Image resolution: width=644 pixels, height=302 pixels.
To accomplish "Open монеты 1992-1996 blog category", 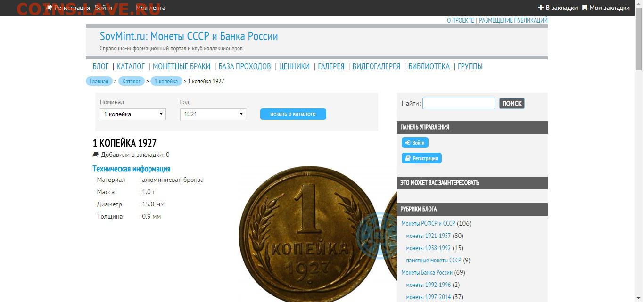I will tap(428, 285).
